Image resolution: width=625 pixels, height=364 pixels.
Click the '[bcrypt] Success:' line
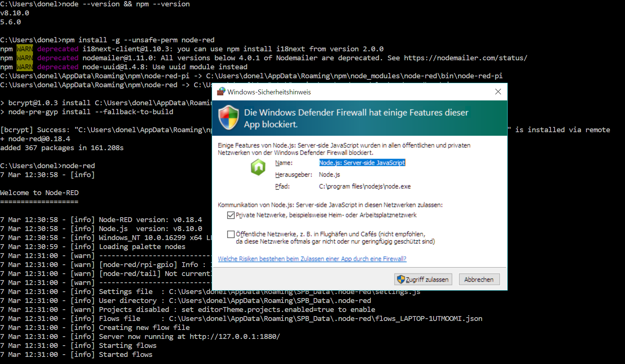point(106,130)
